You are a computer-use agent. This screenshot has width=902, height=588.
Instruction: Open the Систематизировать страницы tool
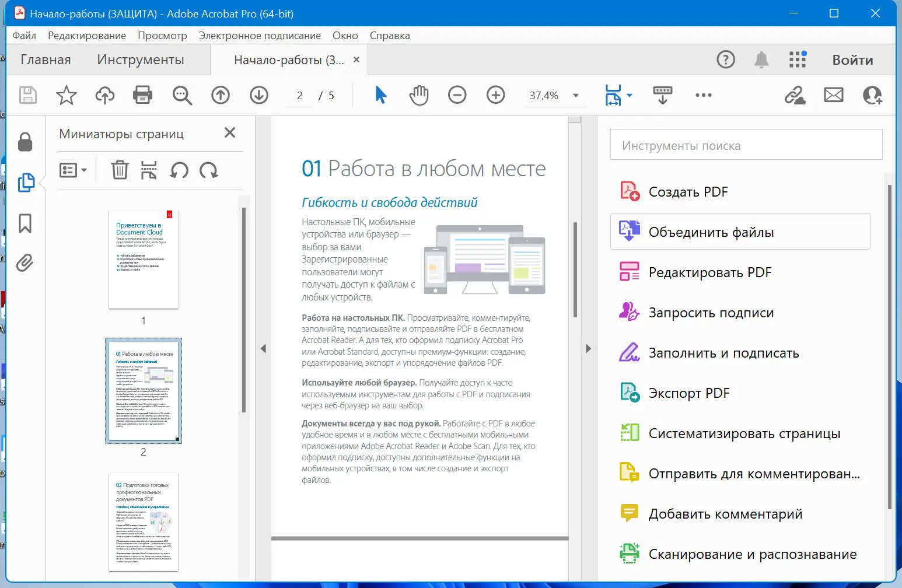740,433
